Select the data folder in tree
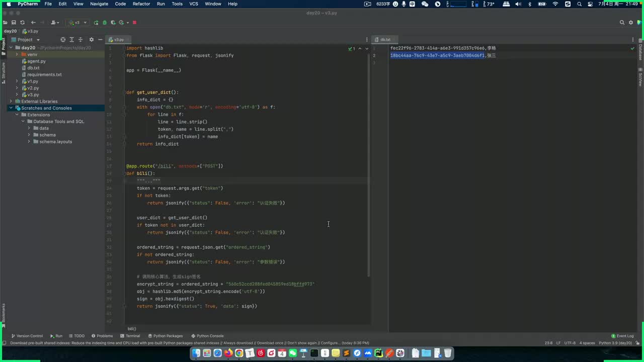The width and height of the screenshot is (644, 362). click(x=44, y=128)
